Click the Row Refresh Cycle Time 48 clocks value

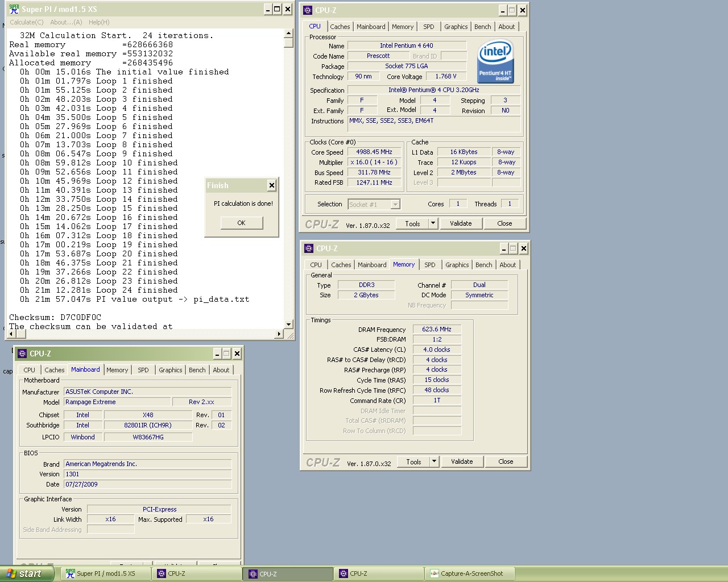coord(437,390)
